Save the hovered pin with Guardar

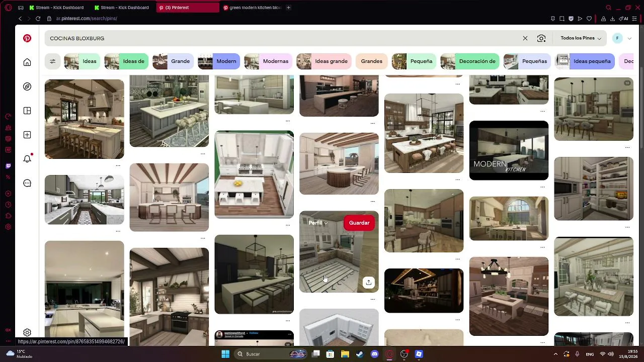(359, 223)
